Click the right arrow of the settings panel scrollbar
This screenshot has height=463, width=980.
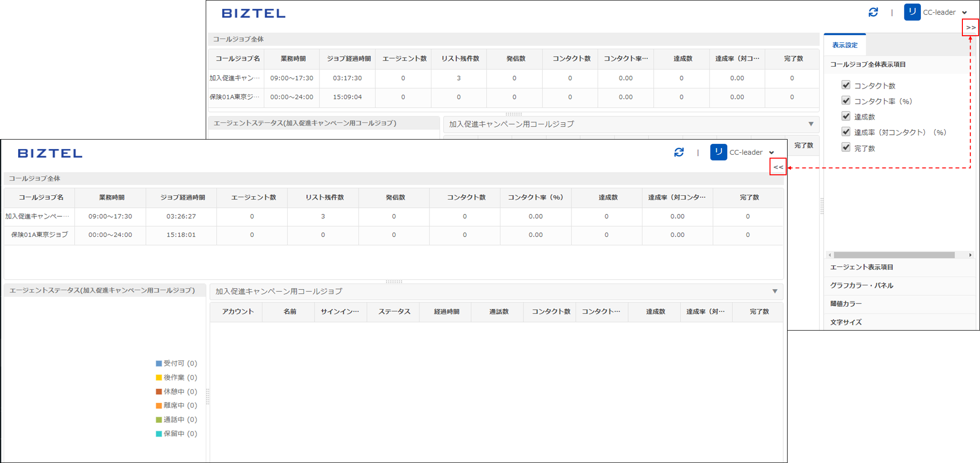970,255
